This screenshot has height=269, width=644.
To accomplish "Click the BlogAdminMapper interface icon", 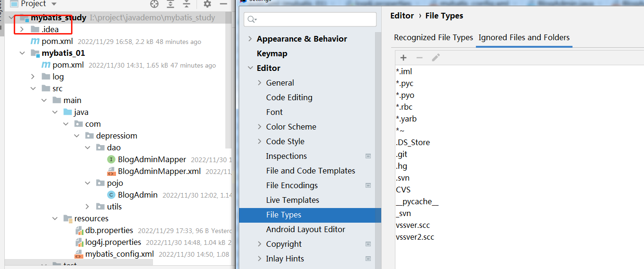I will click(x=111, y=159).
